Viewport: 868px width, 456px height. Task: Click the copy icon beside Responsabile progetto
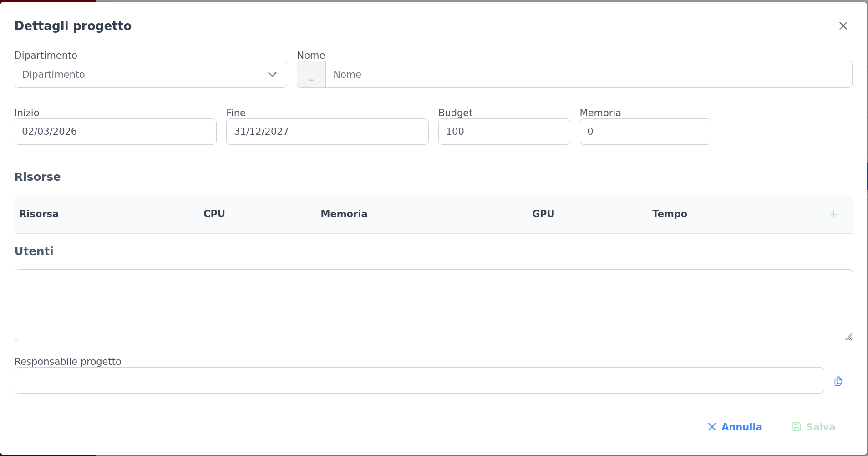point(838,381)
